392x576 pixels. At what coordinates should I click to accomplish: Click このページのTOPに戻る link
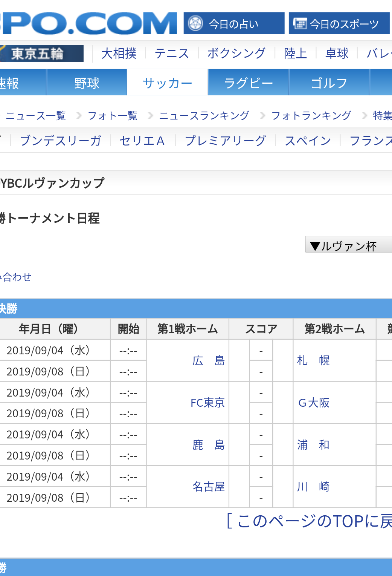coord(309,521)
